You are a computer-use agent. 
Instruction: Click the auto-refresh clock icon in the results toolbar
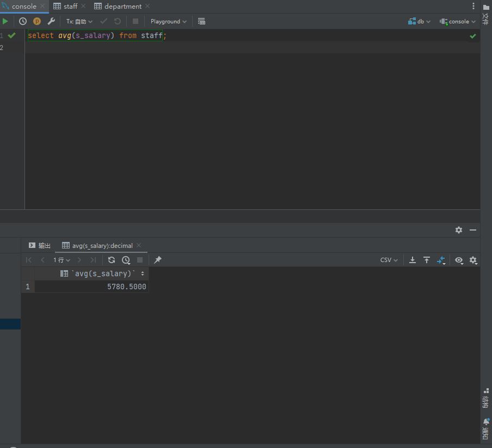pos(126,260)
